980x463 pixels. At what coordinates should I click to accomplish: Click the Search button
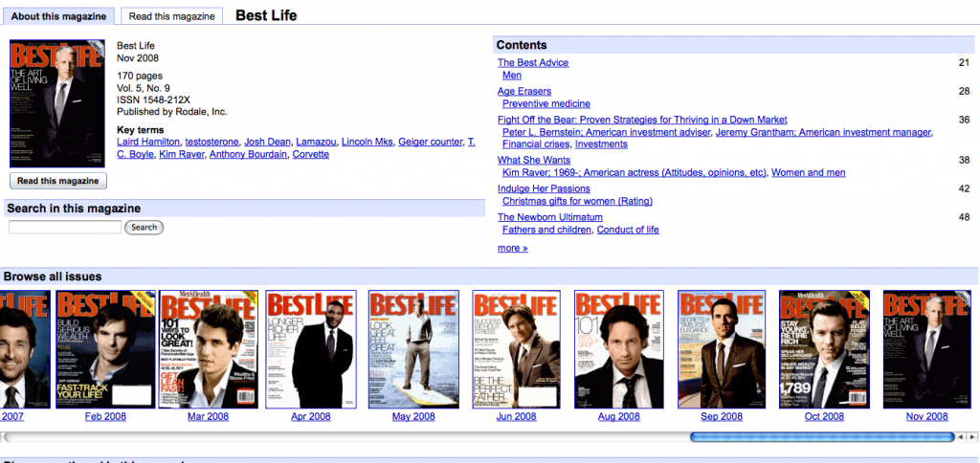pyautogui.click(x=145, y=228)
